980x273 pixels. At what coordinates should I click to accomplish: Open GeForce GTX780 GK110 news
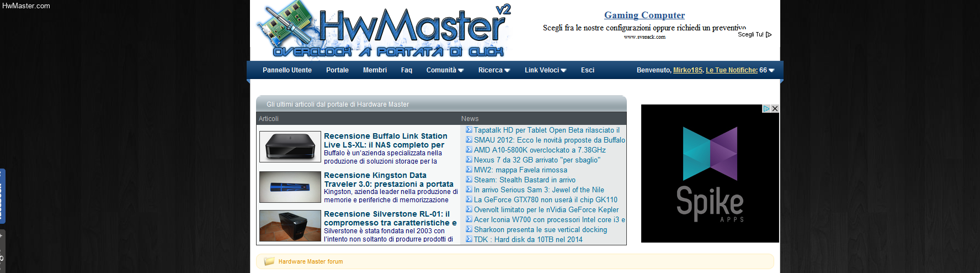coord(546,200)
